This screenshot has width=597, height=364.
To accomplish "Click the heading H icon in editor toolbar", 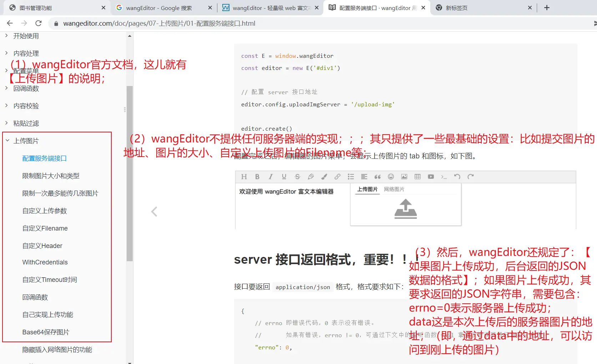I will tap(244, 177).
